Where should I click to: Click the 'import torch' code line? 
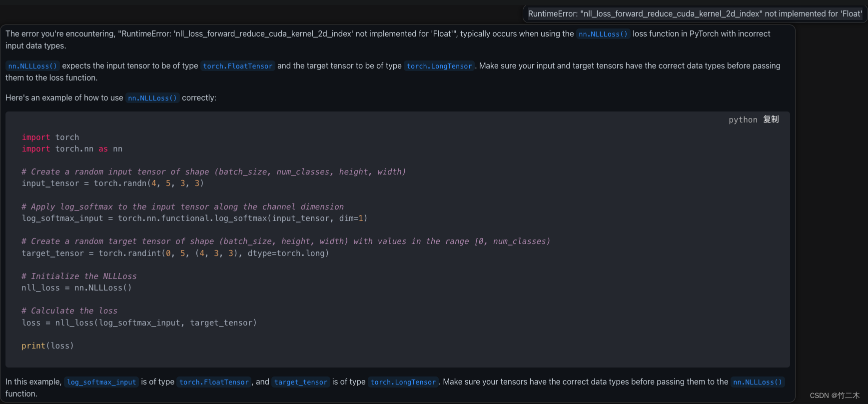[50, 137]
